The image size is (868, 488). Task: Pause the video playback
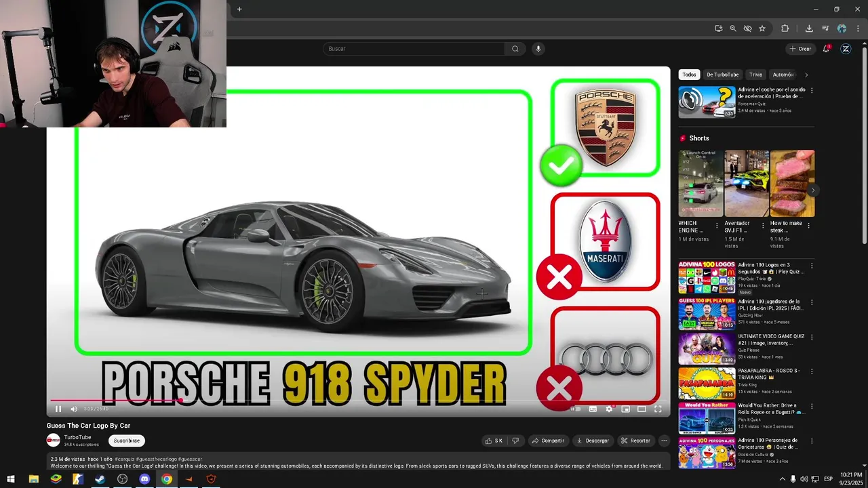pyautogui.click(x=58, y=409)
